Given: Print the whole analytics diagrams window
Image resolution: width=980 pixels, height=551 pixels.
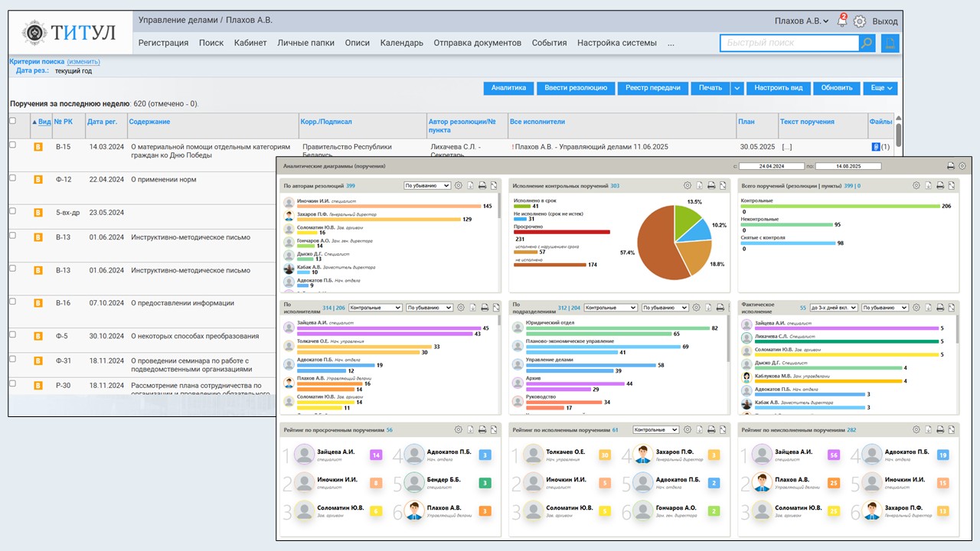Looking at the screenshot, I should [x=950, y=166].
